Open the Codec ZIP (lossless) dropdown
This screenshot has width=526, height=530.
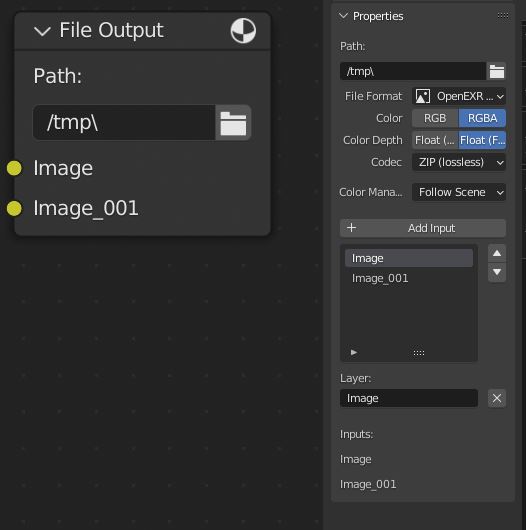[459, 162]
